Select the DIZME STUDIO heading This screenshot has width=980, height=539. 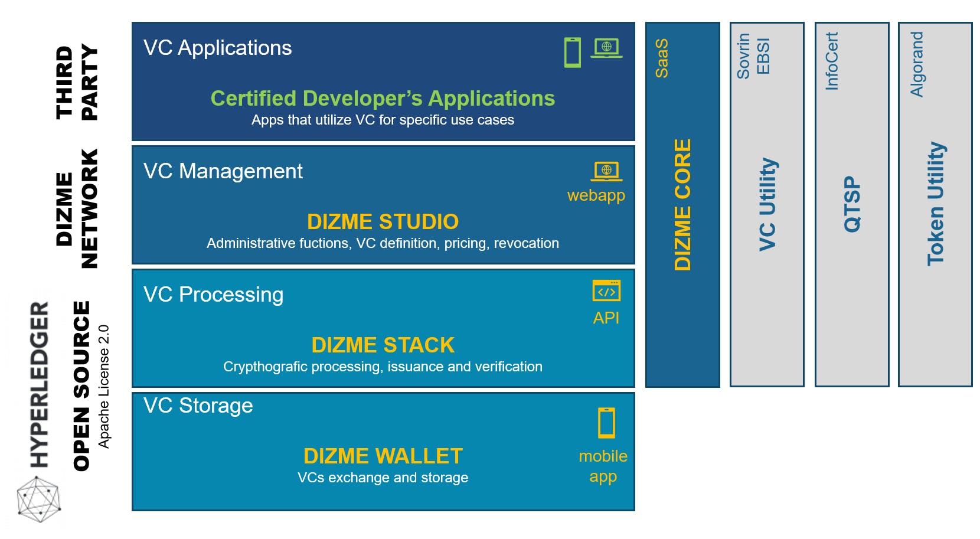pos(383,222)
